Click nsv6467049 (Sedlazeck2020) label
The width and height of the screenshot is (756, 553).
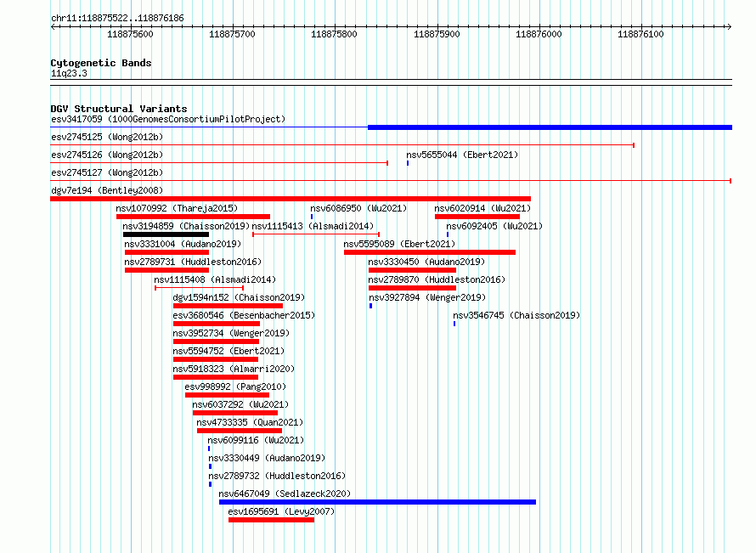coord(285,494)
